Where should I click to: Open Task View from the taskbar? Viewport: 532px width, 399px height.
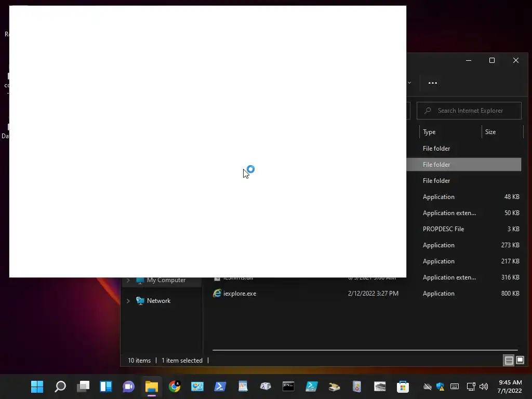click(83, 386)
